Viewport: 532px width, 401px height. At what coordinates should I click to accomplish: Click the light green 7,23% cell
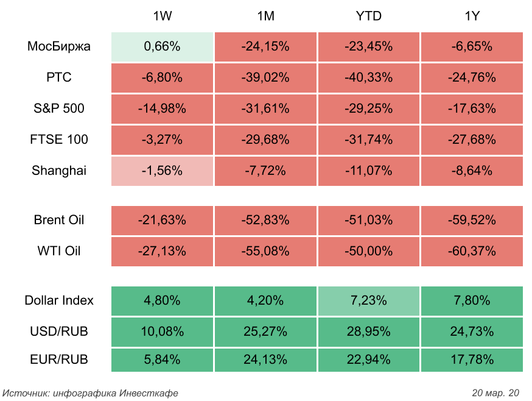pos(368,300)
